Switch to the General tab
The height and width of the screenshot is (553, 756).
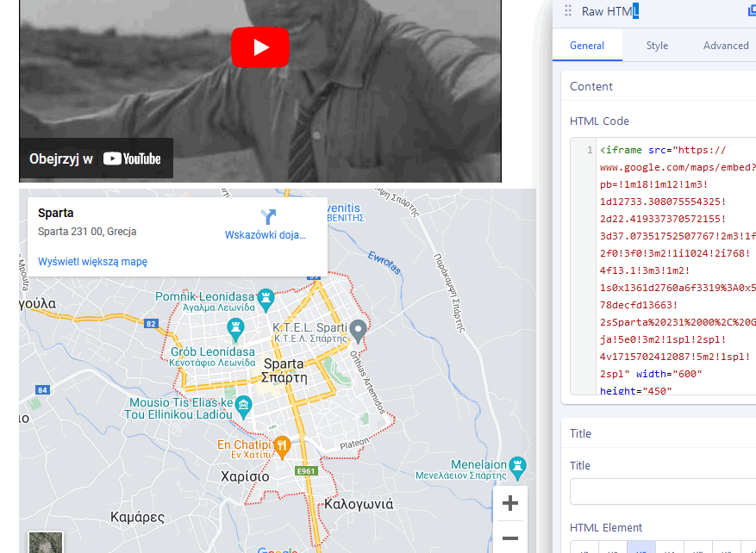pyautogui.click(x=587, y=46)
